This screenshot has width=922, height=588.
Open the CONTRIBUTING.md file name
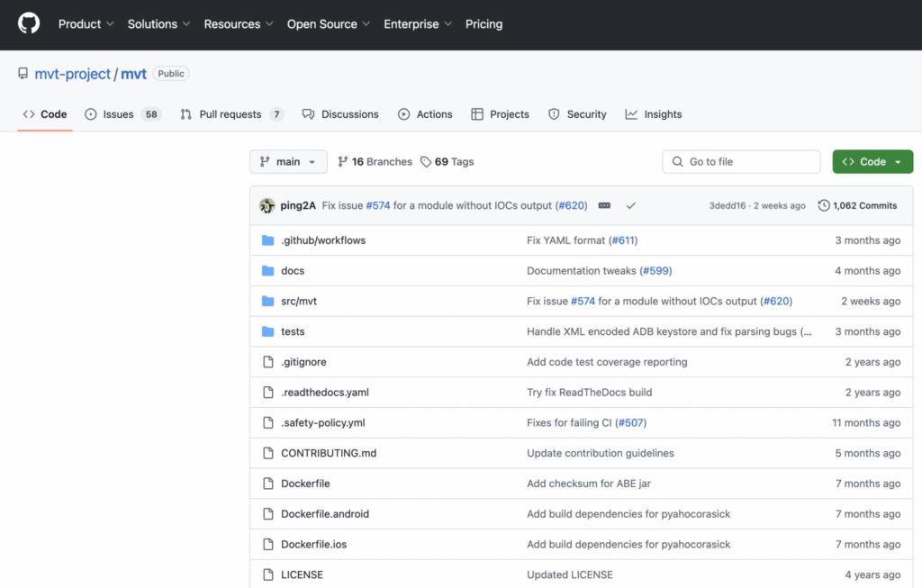click(x=328, y=453)
